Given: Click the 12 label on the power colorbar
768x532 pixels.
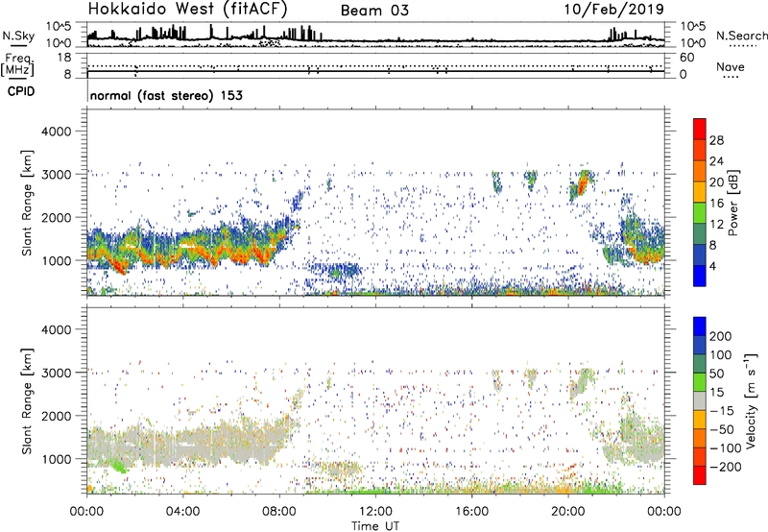Looking at the screenshot, I should [x=716, y=225].
